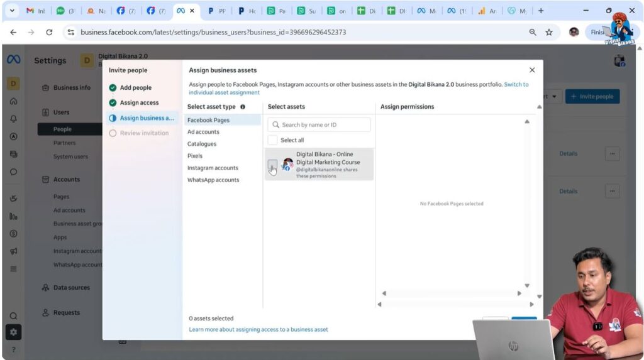Viewport: 644px width, 360px height.
Task: Click permissions panel scroll up arrow
Action: tap(527, 121)
